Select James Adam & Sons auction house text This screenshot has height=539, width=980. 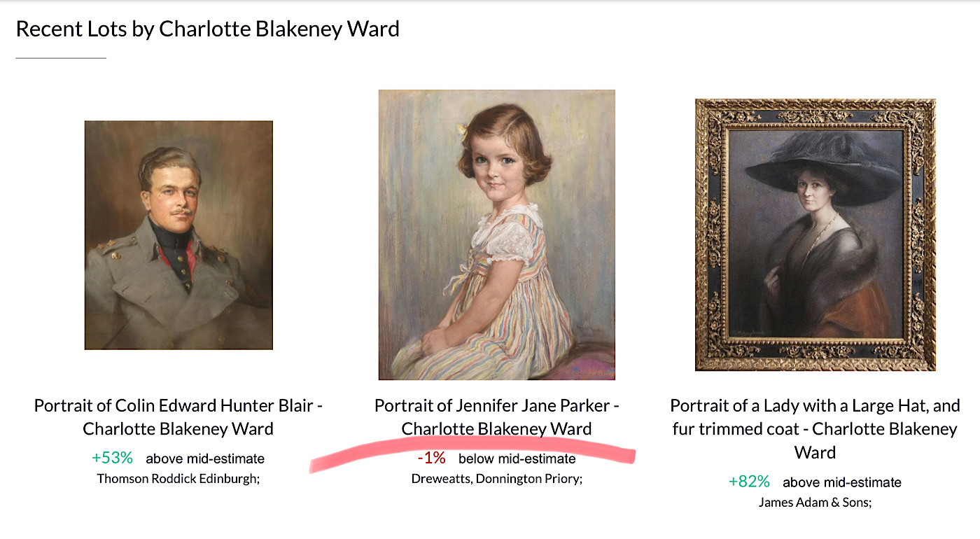pyautogui.click(x=815, y=502)
